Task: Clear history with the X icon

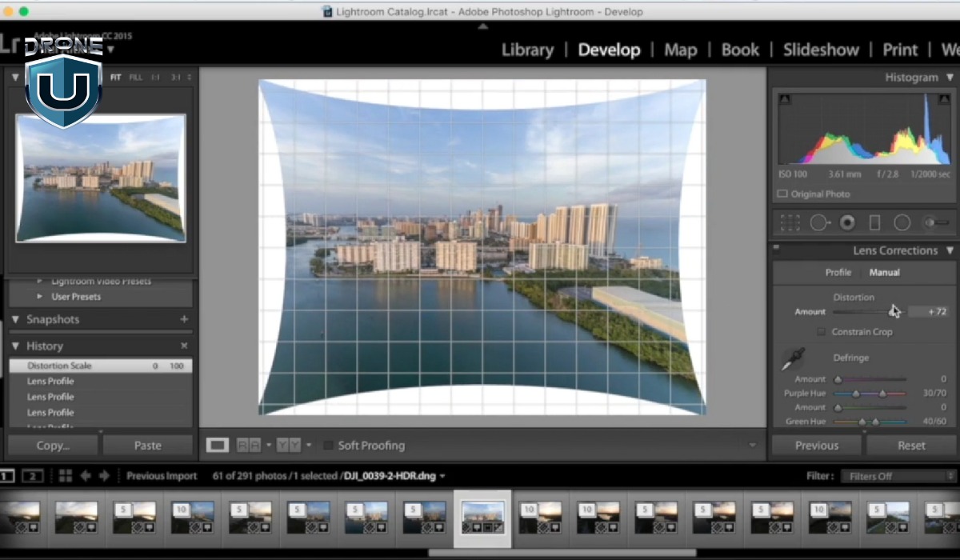Action: (184, 346)
